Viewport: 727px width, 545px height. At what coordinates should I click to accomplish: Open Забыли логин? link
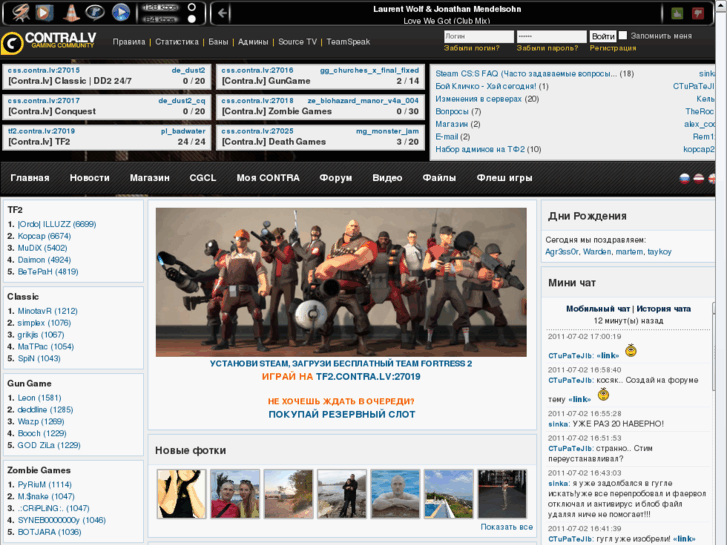click(472, 48)
